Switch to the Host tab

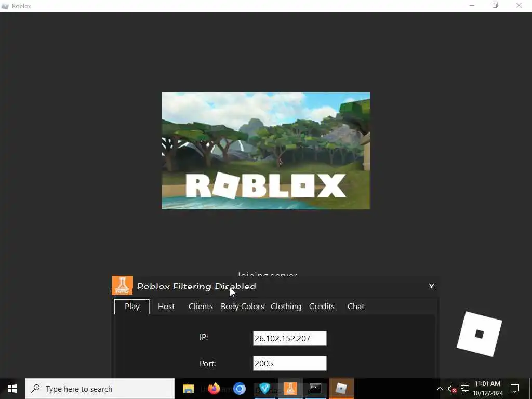coord(166,307)
